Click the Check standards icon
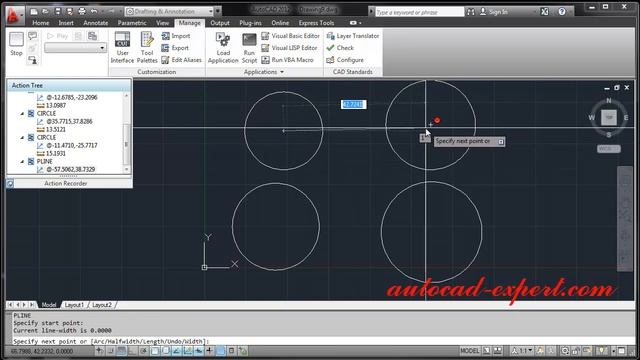Screen dimensions: 640x360 [x=331, y=48]
